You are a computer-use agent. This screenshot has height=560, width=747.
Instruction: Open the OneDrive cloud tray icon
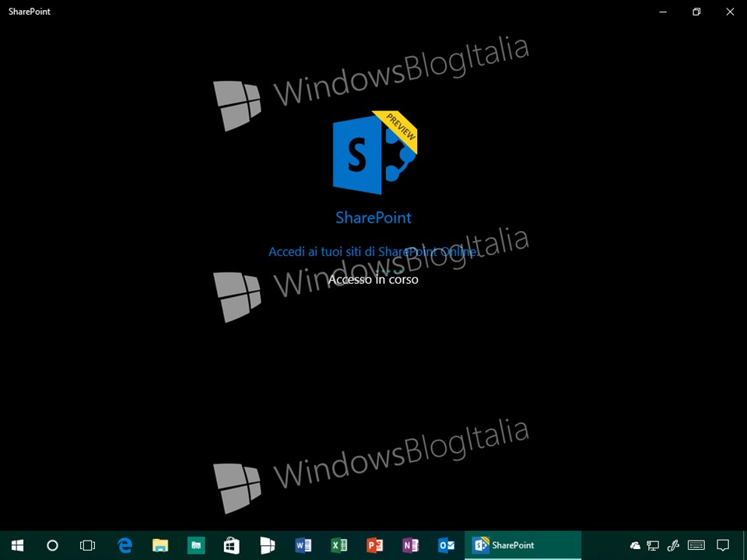pos(635,546)
